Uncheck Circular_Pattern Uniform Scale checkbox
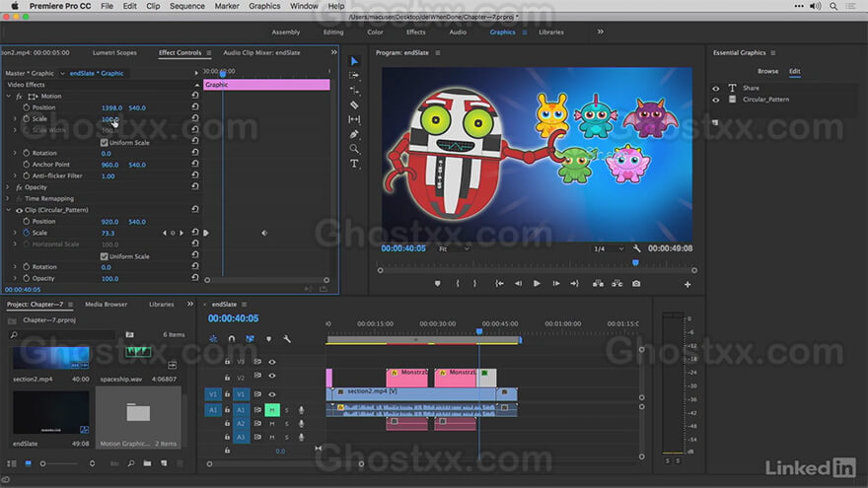Viewport: 868px width, 488px height. [105, 256]
